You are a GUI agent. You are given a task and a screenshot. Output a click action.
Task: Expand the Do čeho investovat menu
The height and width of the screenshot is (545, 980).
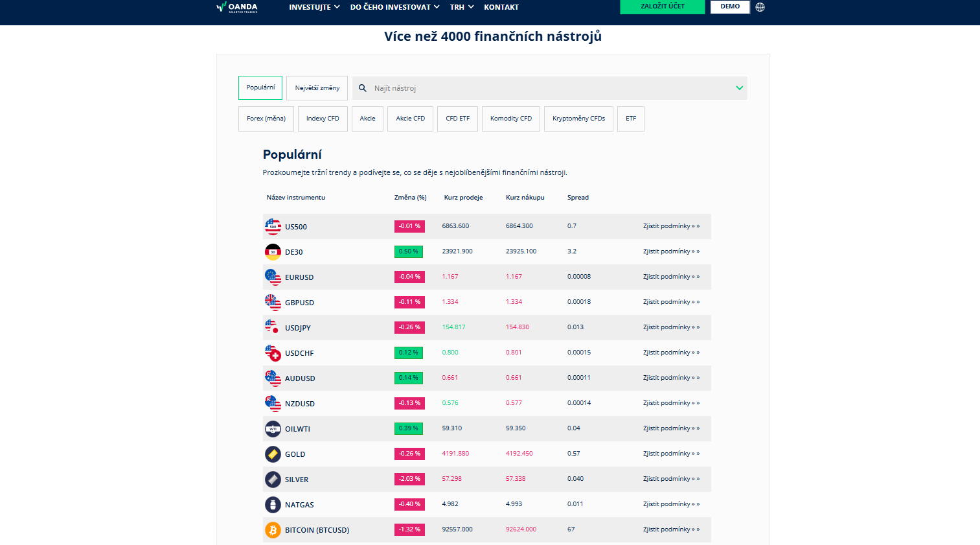click(x=394, y=7)
